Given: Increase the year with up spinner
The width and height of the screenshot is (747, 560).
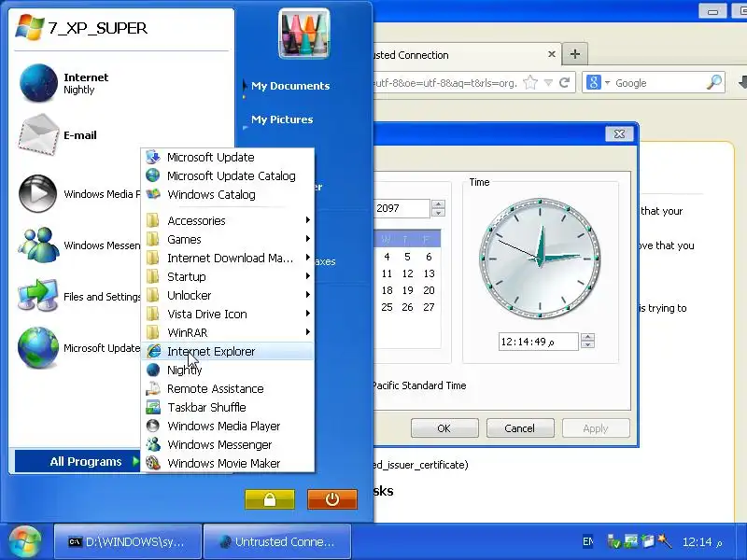Looking at the screenshot, I should 438,203.
